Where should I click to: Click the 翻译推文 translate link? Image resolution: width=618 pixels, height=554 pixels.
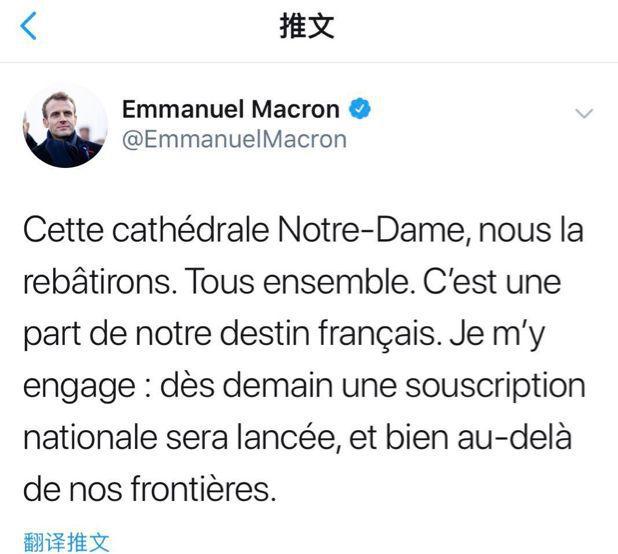coord(66,542)
